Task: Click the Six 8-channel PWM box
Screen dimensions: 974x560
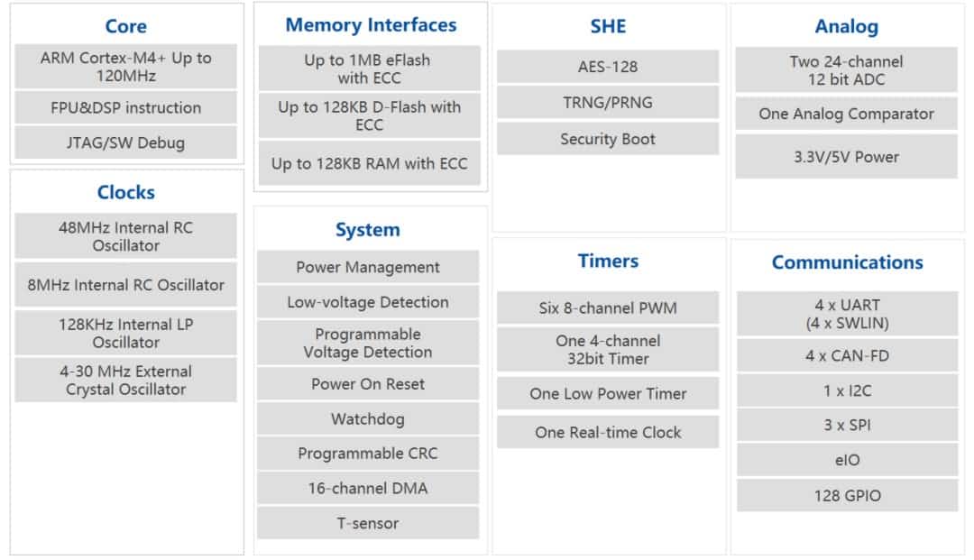Action: click(x=608, y=308)
